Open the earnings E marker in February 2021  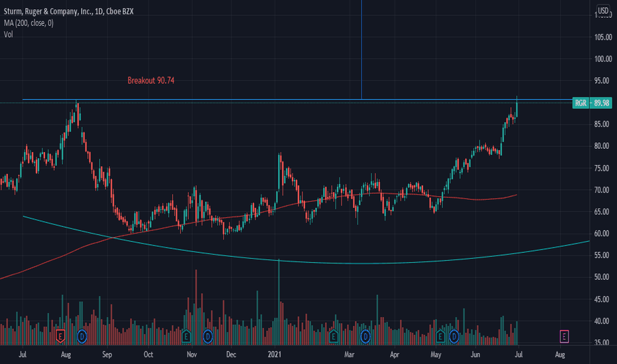coord(333,336)
